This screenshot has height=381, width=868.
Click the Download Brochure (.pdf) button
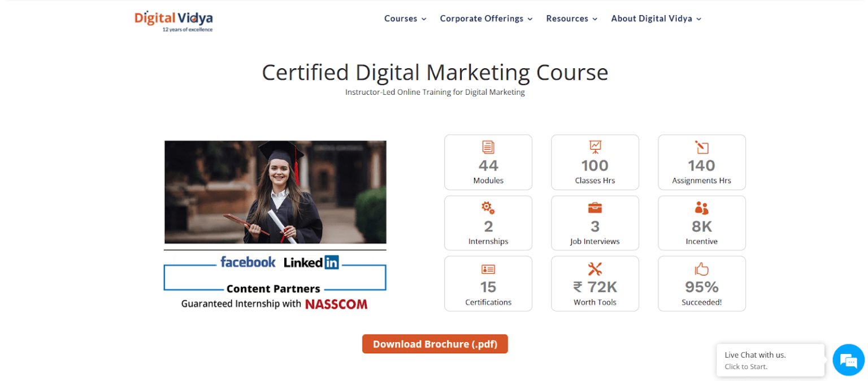tap(434, 344)
